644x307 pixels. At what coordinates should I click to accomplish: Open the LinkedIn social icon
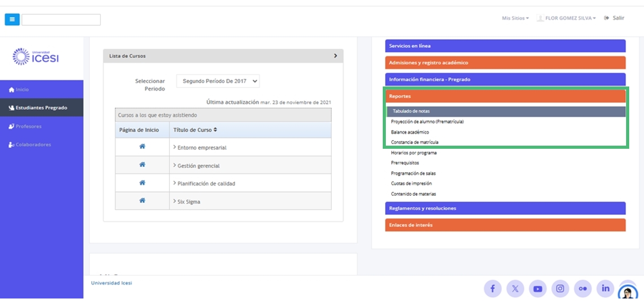point(605,289)
